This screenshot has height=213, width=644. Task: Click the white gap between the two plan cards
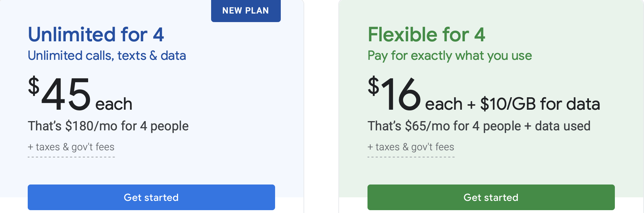pyautogui.click(x=321, y=107)
